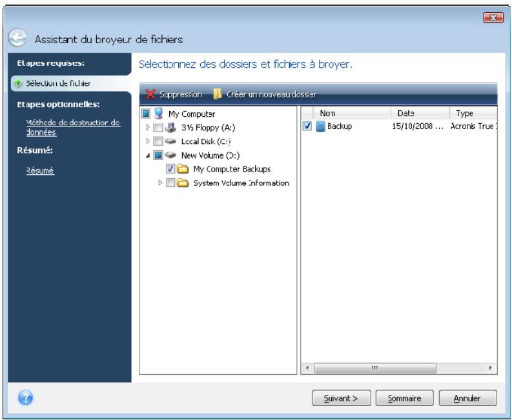Viewport: 512px width, 420px height.
Task: Click the new folder icon in the toolbar
Action: [x=218, y=94]
